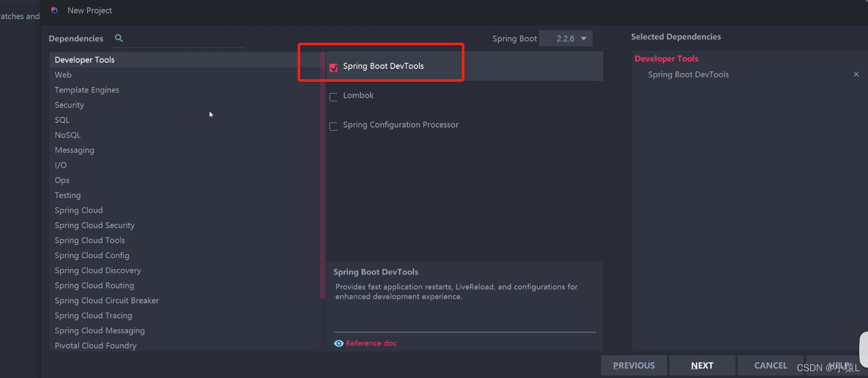The image size is (868, 378).
Task: Select the Testing category
Action: 185,195
